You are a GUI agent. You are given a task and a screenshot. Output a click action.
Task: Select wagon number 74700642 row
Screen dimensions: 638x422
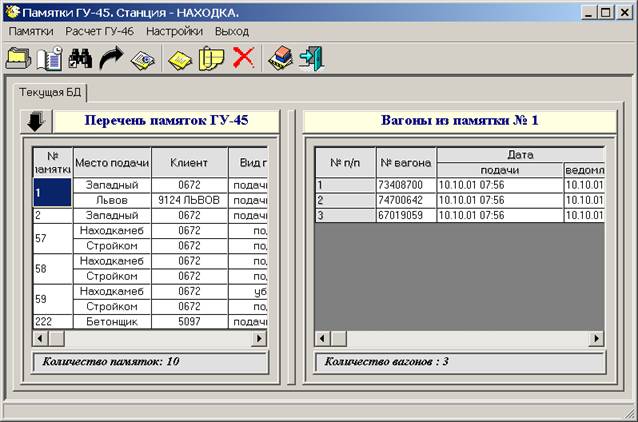click(x=406, y=200)
